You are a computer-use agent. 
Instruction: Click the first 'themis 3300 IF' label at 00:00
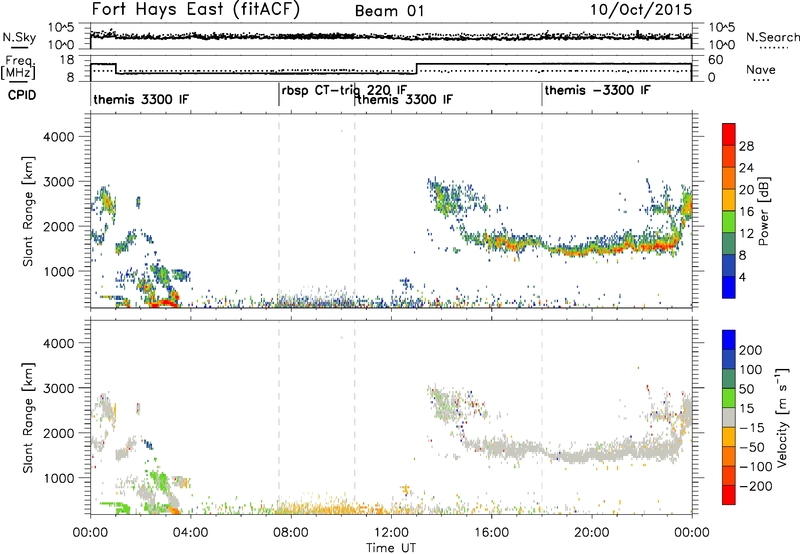(x=141, y=99)
